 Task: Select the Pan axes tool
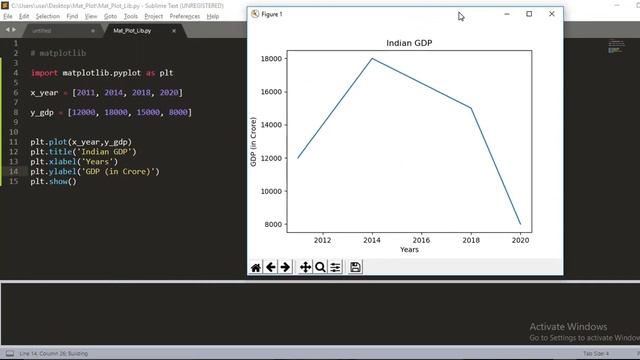[x=305, y=267]
